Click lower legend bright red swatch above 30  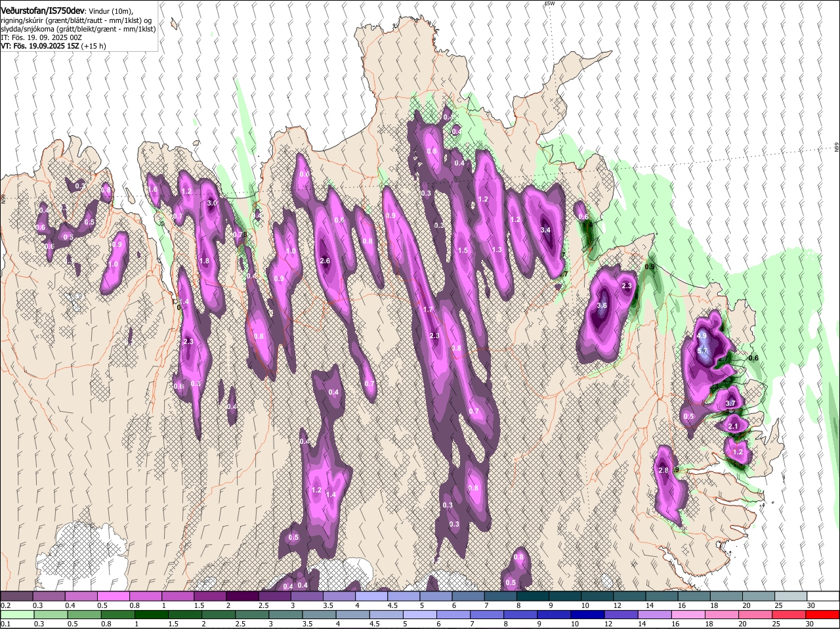point(823,615)
